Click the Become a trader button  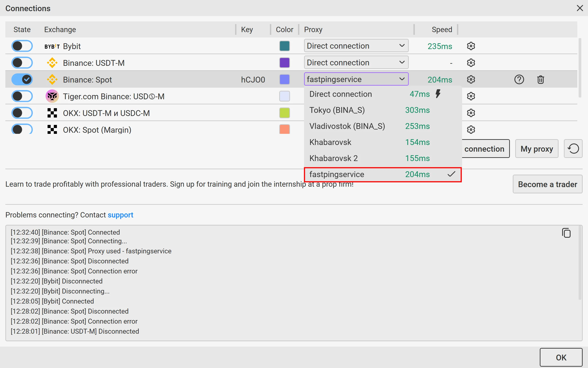tap(547, 184)
